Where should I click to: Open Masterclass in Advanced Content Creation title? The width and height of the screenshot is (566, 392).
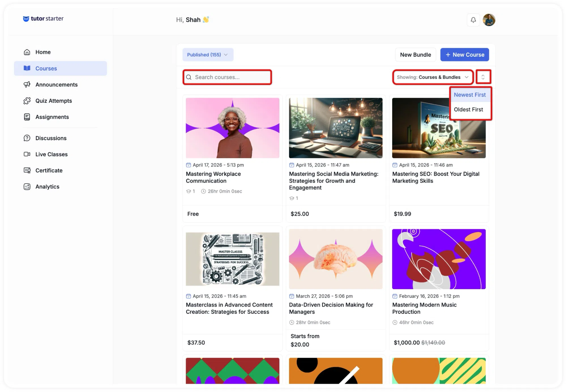(229, 308)
